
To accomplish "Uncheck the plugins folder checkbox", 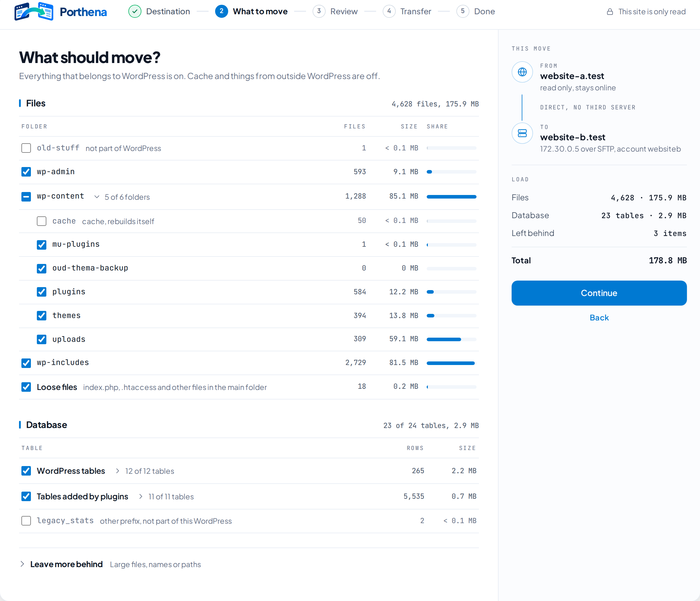I will 42,292.
